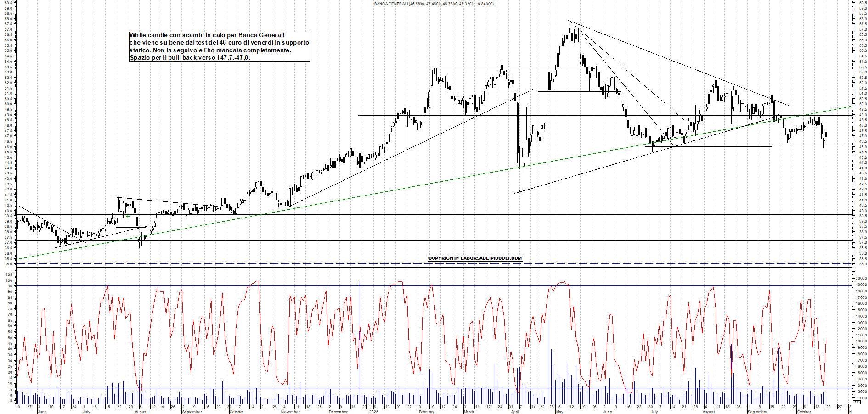Click the rightmost October month label

point(804,412)
